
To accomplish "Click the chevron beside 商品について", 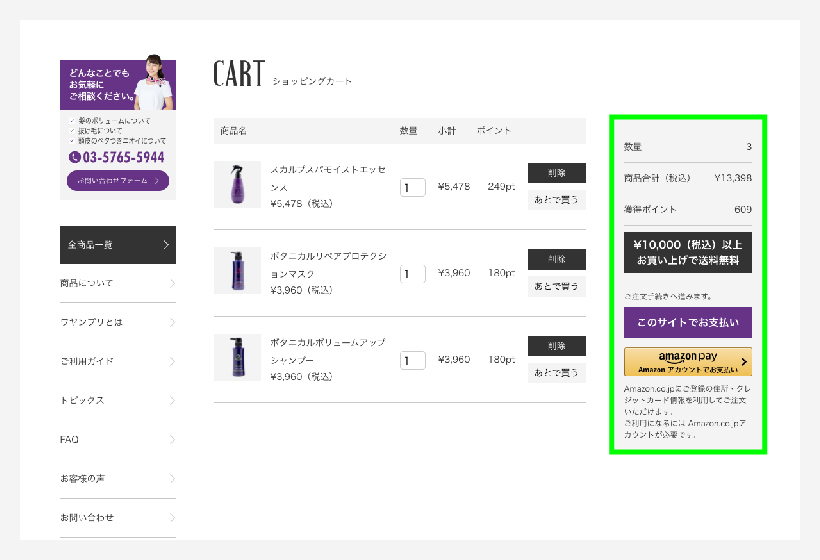I will [x=172, y=284].
